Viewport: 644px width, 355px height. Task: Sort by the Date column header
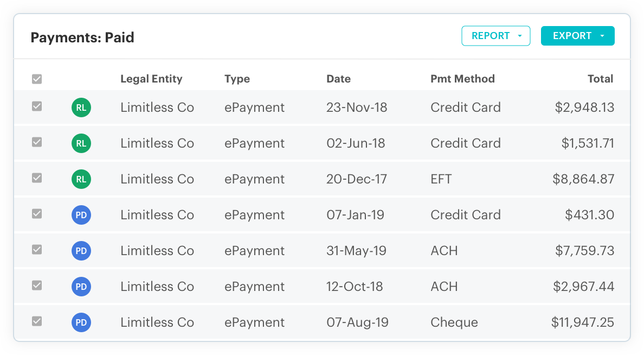(x=338, y=79)
